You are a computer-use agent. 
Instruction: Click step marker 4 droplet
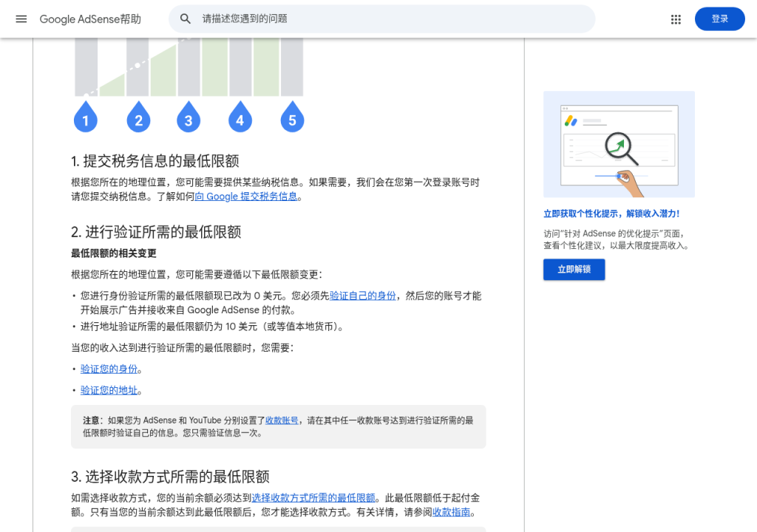click(240, 117)
